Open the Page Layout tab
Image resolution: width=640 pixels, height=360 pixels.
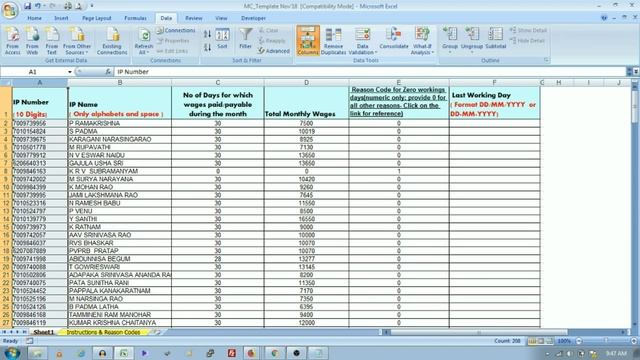pyautogui.click(x=96, y=18)
